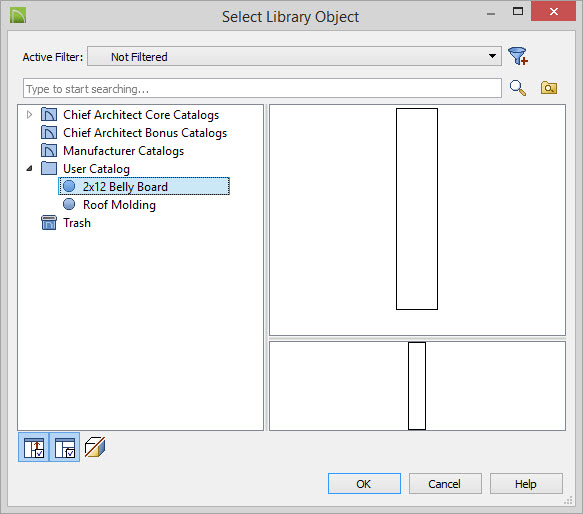Toggle first preview pane button with arrow
The image size is (583, 514).
coord(33,447)
